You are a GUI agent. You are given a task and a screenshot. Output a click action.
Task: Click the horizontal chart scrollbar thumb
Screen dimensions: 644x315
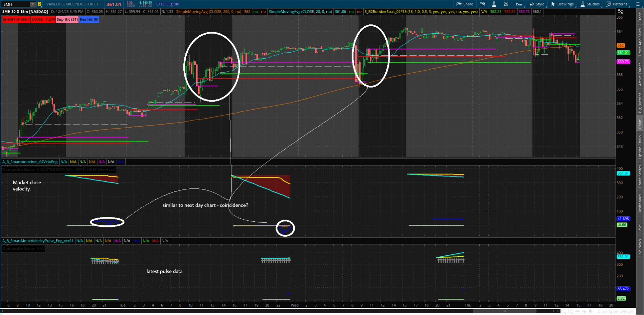[x=504, y=311]
